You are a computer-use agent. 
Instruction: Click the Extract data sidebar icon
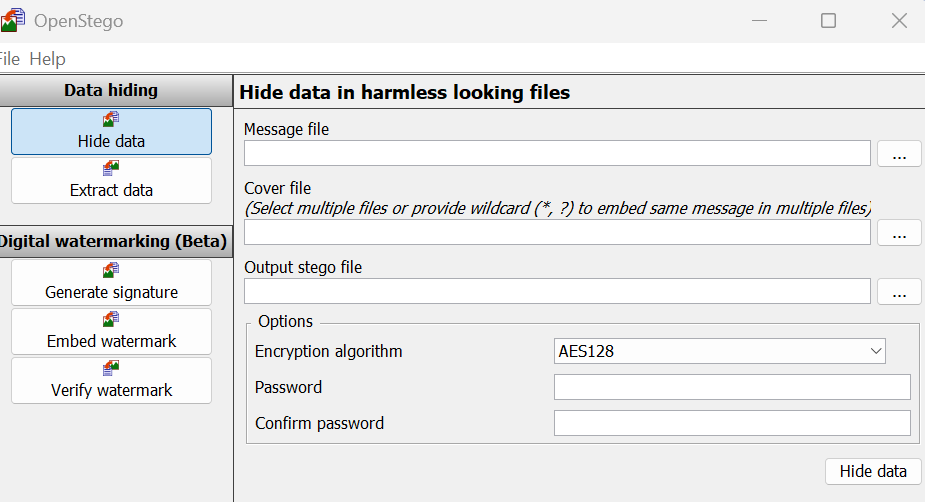(x=111, y=169)
